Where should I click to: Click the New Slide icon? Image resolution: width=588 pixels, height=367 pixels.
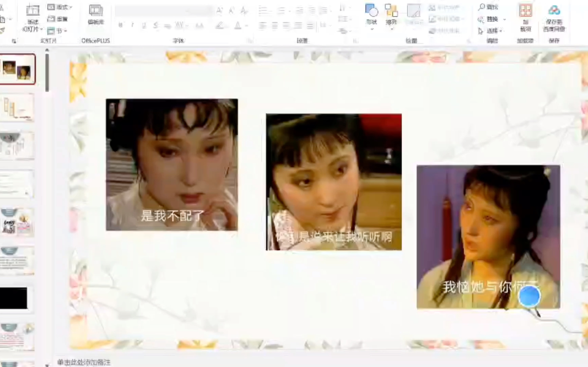[x=33, y=10]
